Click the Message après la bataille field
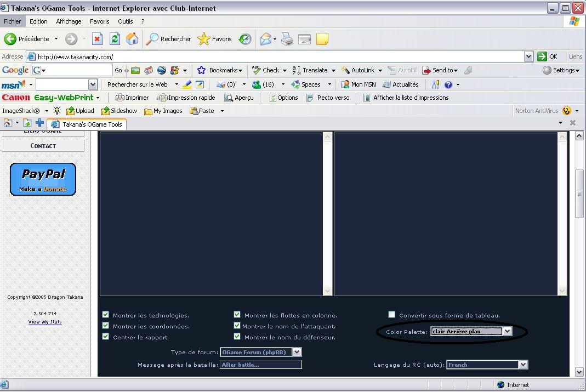The image size is (586, 392). [x=260, y=365]
